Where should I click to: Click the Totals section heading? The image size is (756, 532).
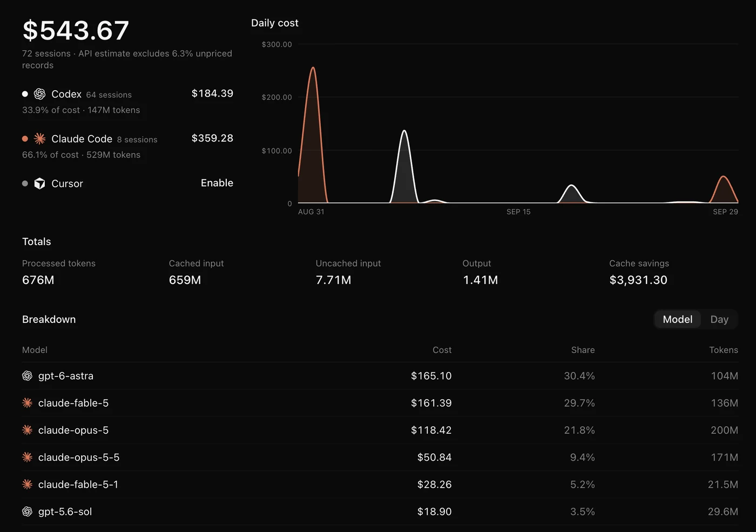click(37, 241)
